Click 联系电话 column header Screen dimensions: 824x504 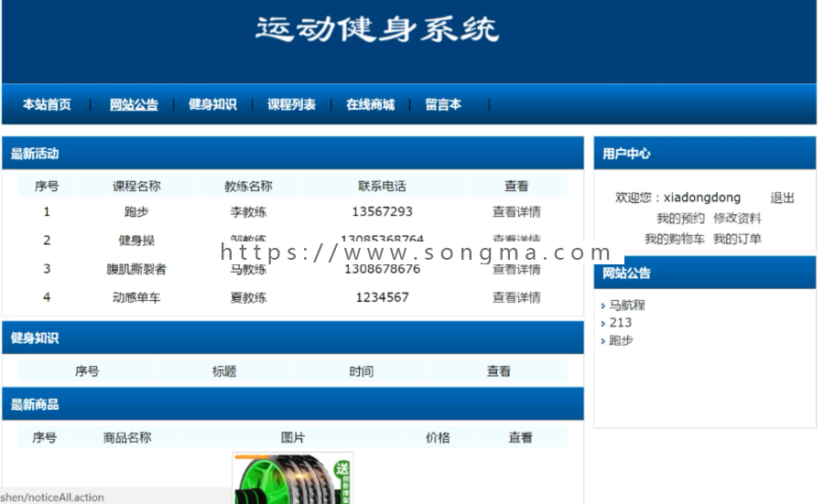coord(382,186)
